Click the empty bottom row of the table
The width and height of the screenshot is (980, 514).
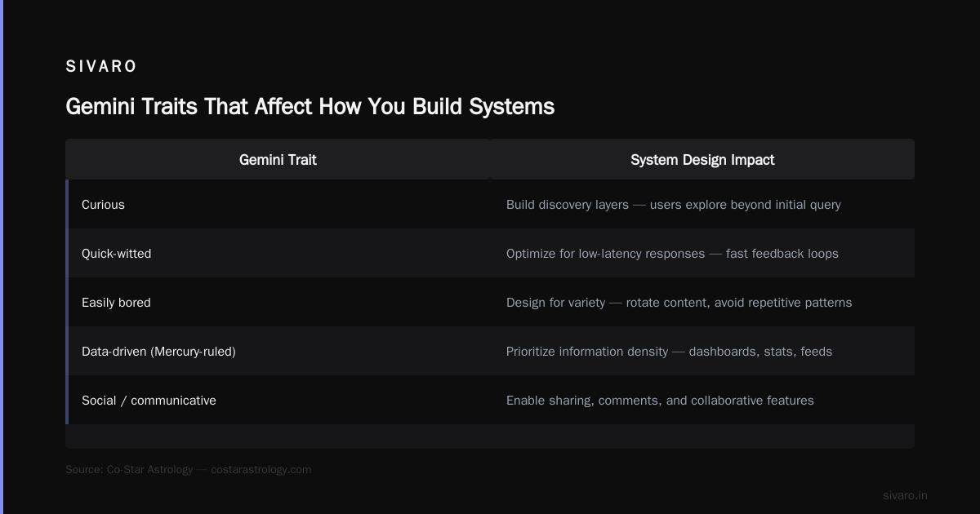[490, 436]
